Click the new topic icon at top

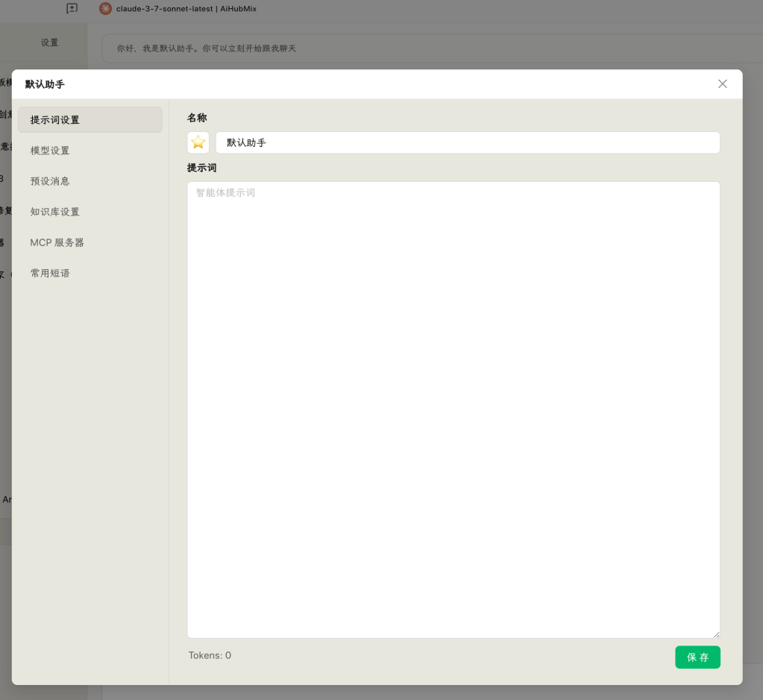pyautogui.click(x=72, y=8)
